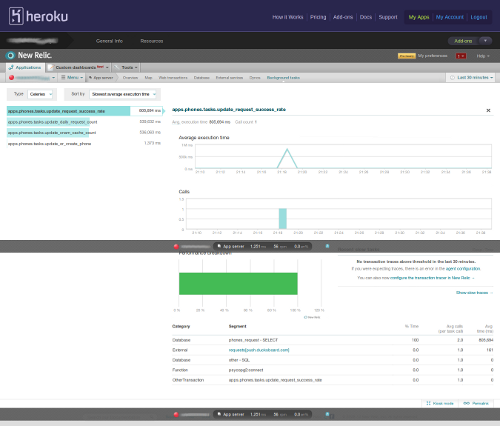
Task: Open the Sort by dropdown
Action: pyautogui.click(x=123, y=94)
